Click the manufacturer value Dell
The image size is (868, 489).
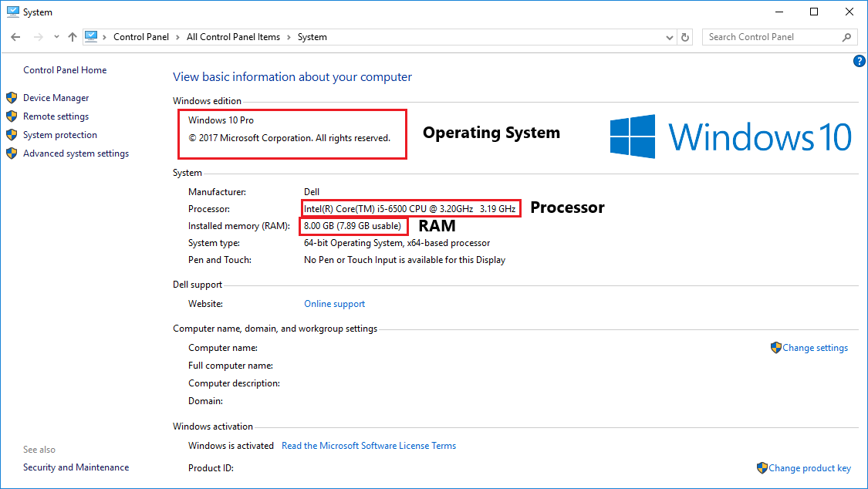tap(312, 192)
